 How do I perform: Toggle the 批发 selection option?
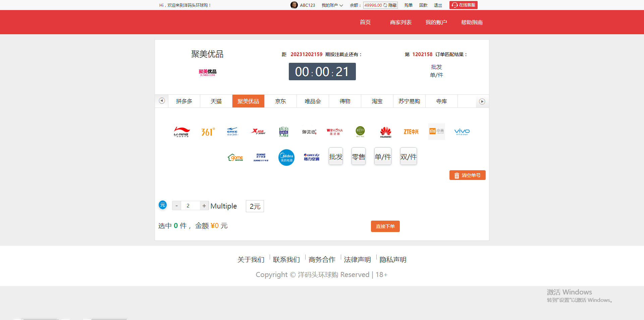pyautogui.click(x=335, y=156)
